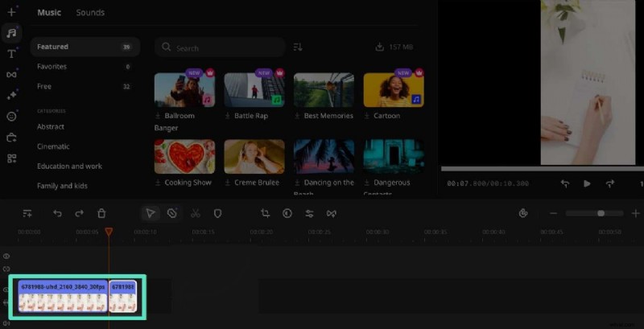Screen dimensions: 644x329
Task: Open the sort order dropdown beside search
Action: pos(298,47)
